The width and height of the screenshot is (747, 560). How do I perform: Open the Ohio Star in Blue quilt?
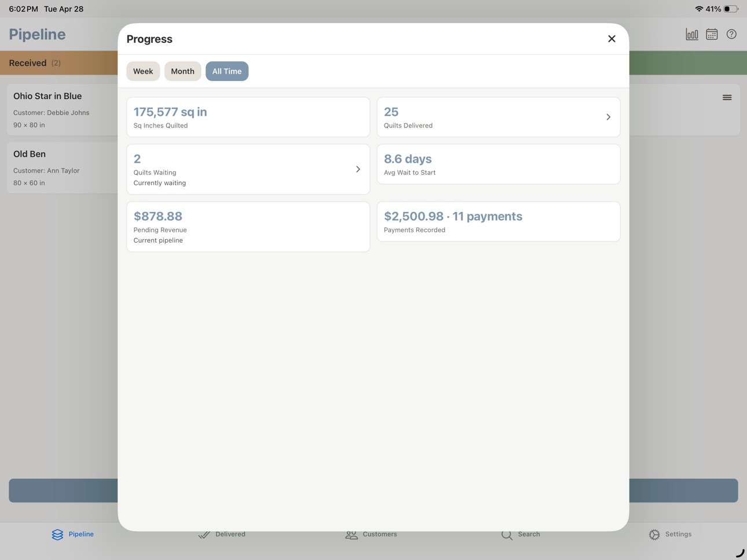63,110
